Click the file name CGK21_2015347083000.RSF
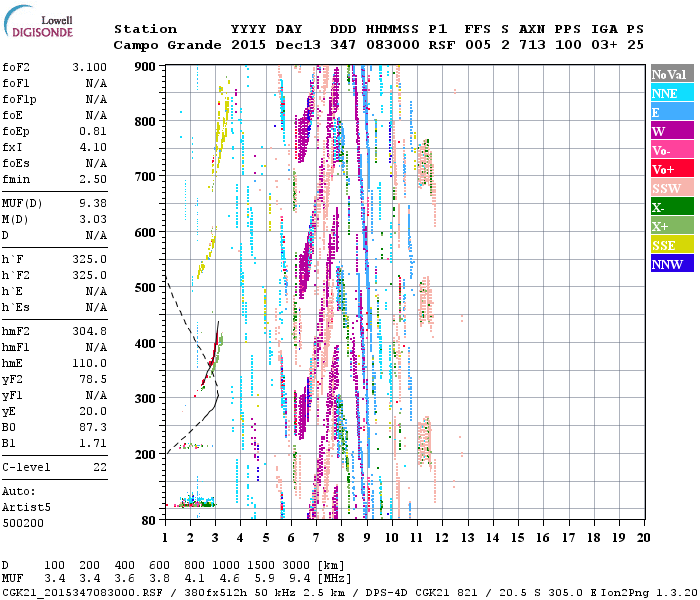Viewport: 700px width, 600px height. click(82, 592)
